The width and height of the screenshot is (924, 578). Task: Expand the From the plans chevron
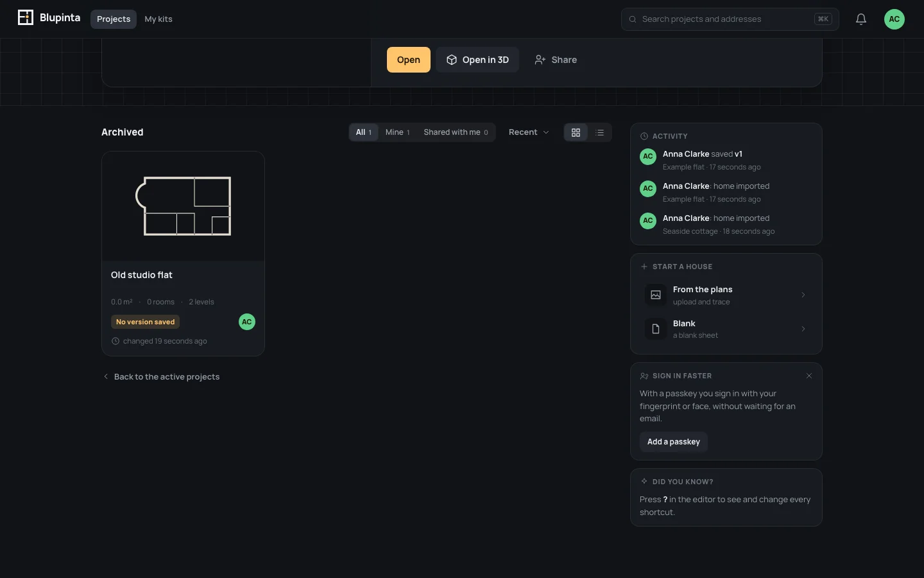[803, 295]
